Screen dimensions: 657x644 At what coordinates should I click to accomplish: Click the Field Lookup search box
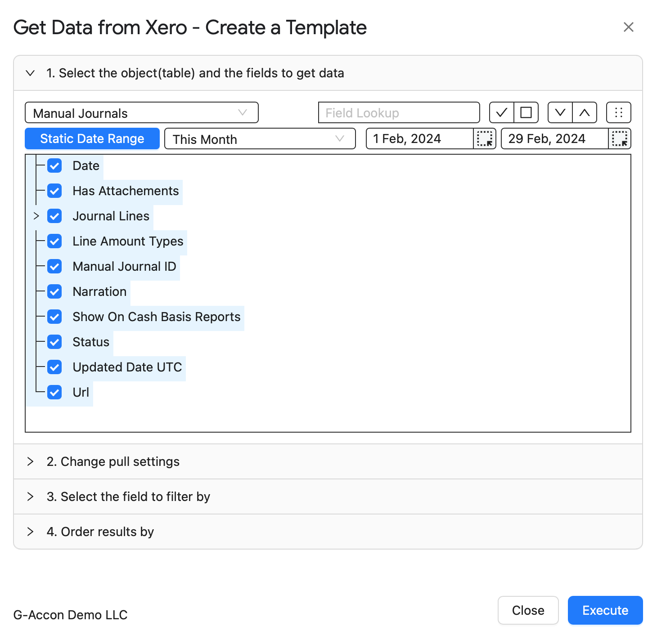pos(399,112)
